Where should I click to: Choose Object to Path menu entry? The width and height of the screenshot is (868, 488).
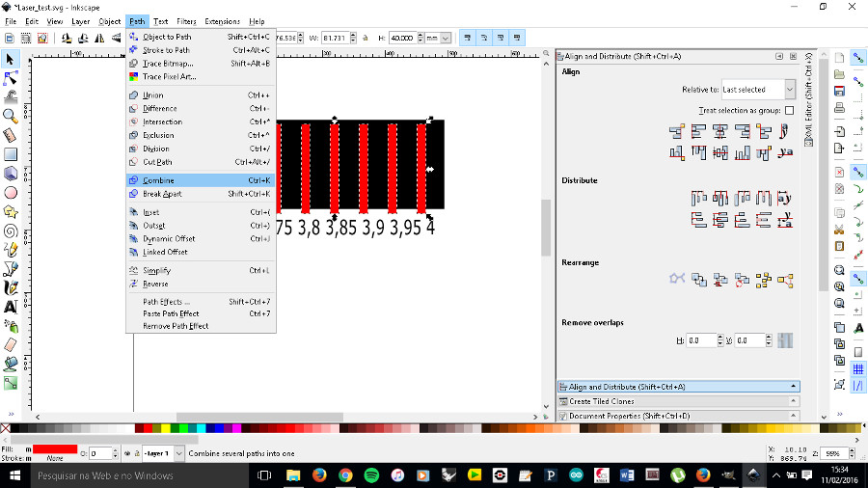[x=201, y=37]
